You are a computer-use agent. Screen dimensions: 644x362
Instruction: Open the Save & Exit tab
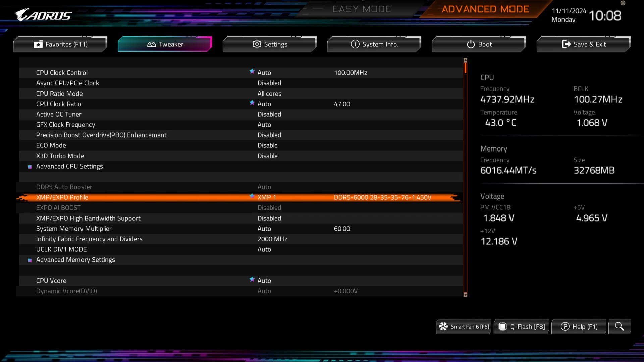click(584, 44)
